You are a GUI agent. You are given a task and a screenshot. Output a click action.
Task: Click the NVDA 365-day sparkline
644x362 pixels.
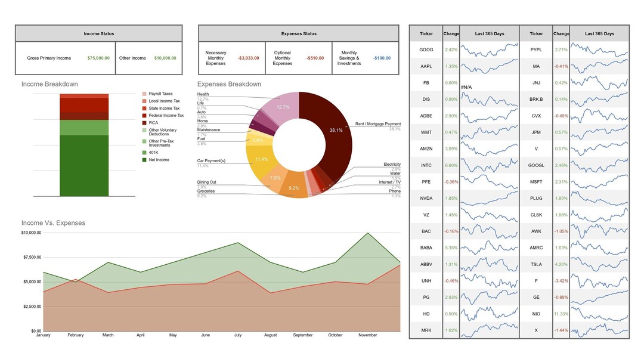[x=489, y=199]
